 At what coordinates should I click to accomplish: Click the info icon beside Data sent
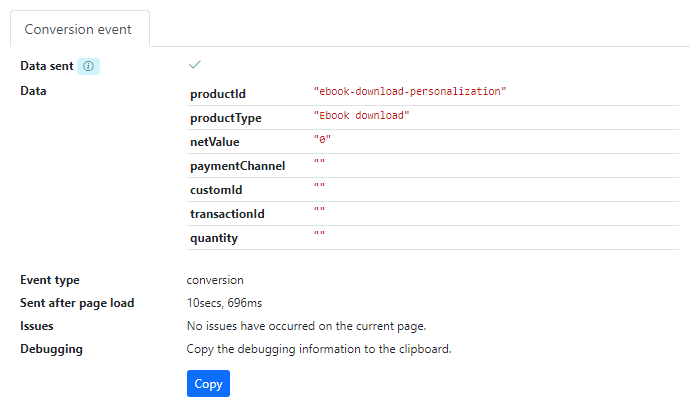coord(88,66)
